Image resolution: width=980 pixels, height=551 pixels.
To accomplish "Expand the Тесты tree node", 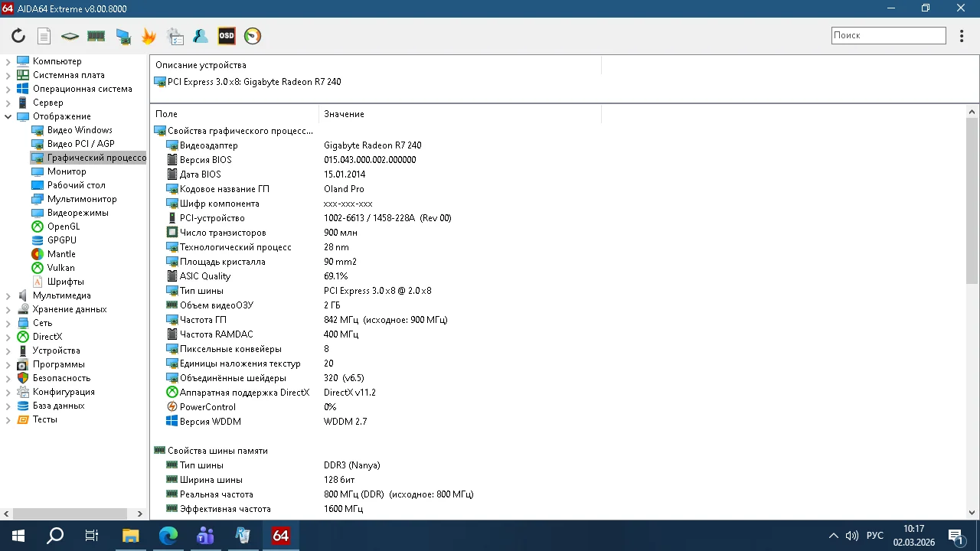I will 8,419.
